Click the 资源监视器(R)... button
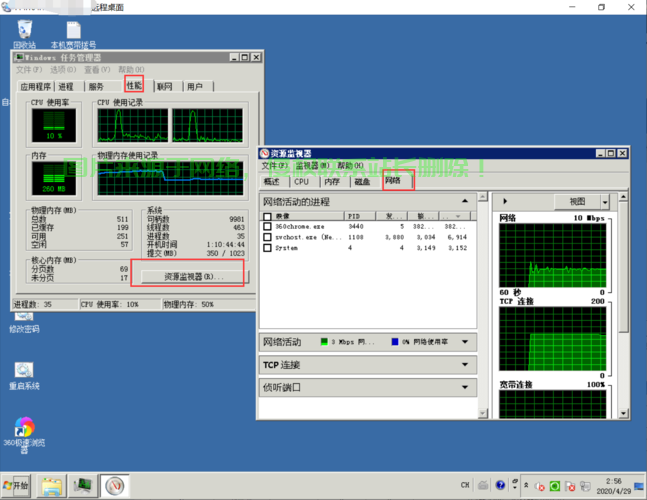Image resolution: width=647 pixels, height=500 pixels. point(194,276)
